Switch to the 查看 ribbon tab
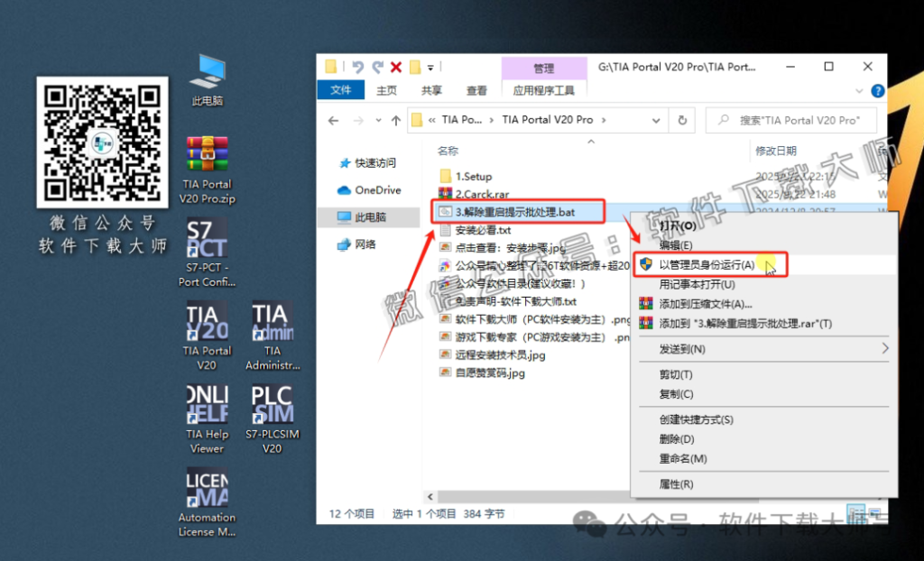 [x=476, y=90]
